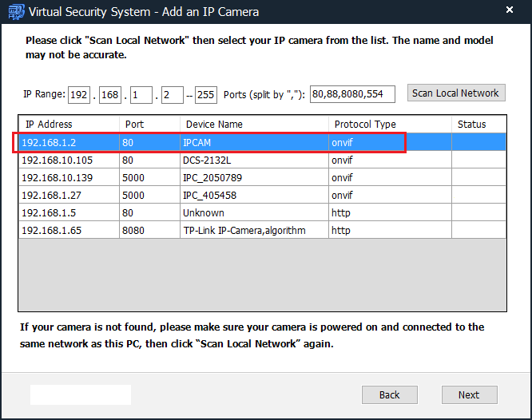
Task: Focus the IP range start field containing 2
Action: pyautogui.click(x=170, y=95)
